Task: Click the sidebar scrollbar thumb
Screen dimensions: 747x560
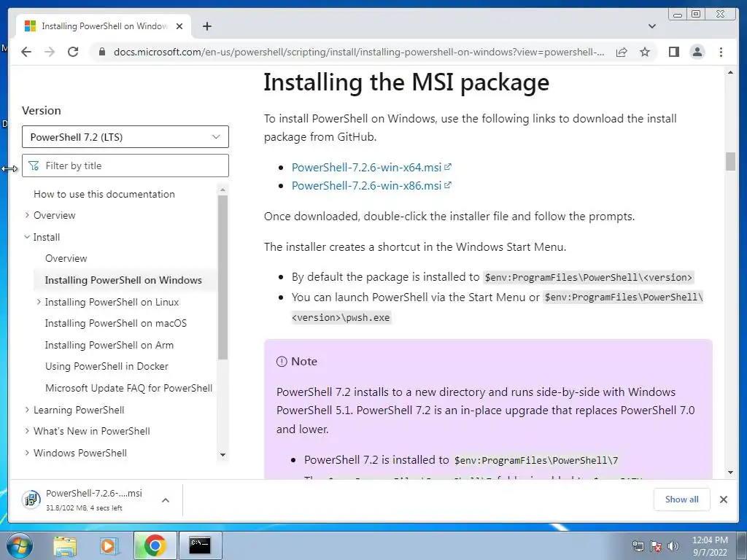Action: [x=222, y=277]
